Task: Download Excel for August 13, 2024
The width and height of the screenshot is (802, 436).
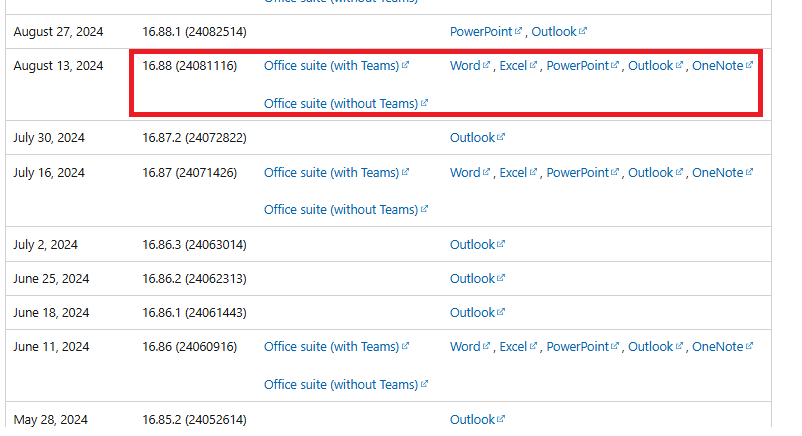Action: 518,66
